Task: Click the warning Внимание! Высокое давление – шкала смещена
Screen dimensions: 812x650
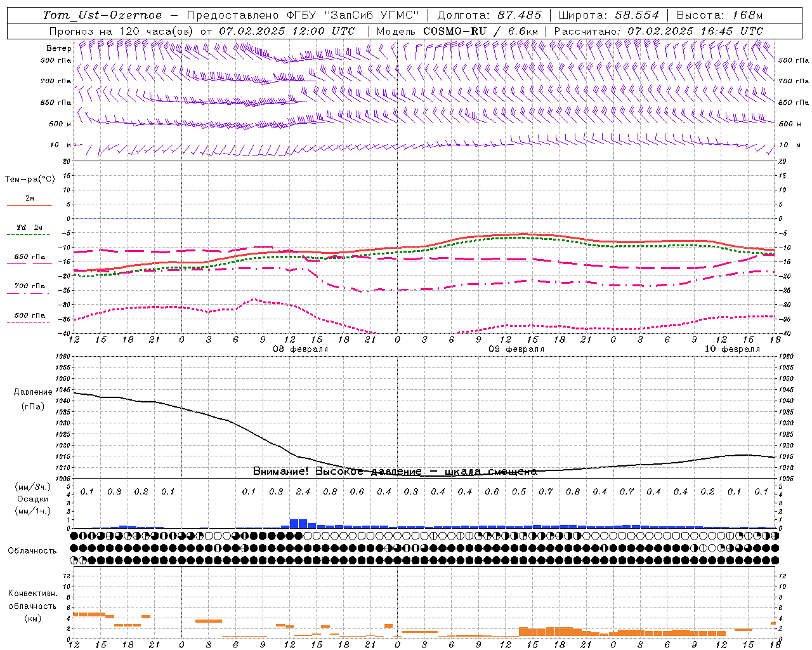Action: click(395, 472)
